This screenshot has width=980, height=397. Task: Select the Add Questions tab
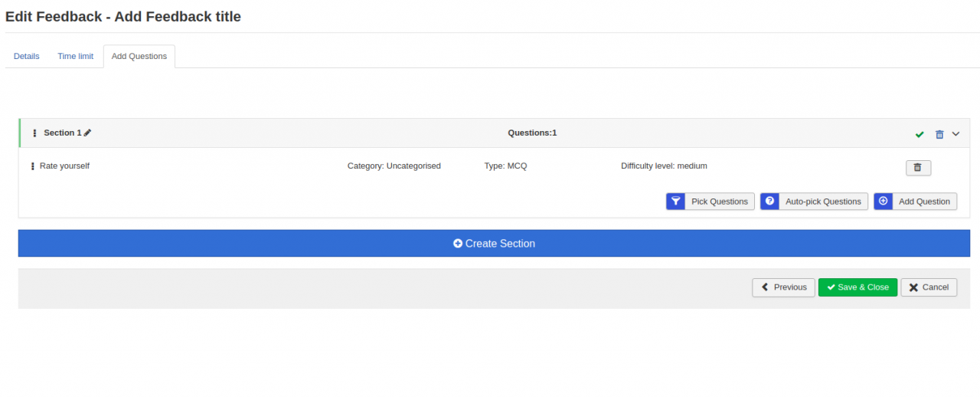(x=139, y=56)
